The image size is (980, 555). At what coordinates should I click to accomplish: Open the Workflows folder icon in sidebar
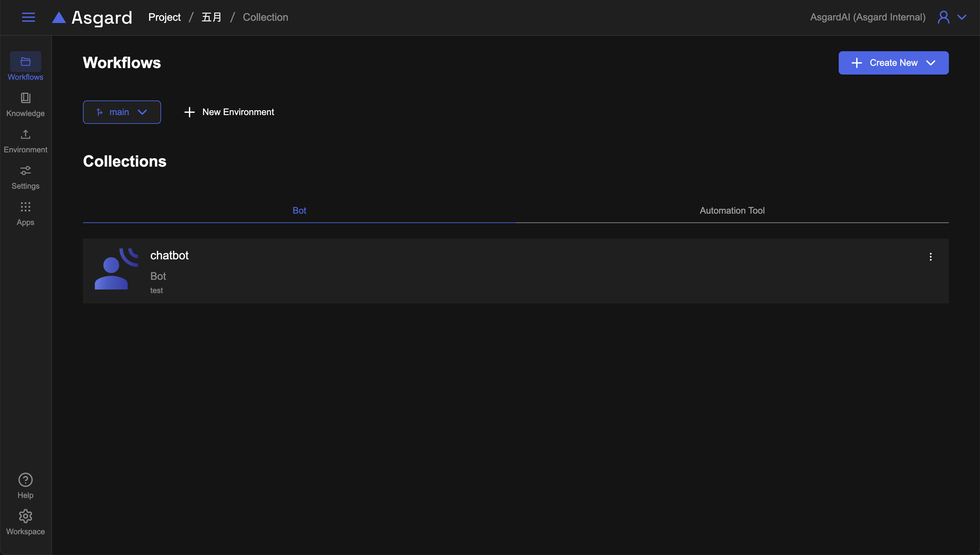click(x=26, y=62)
